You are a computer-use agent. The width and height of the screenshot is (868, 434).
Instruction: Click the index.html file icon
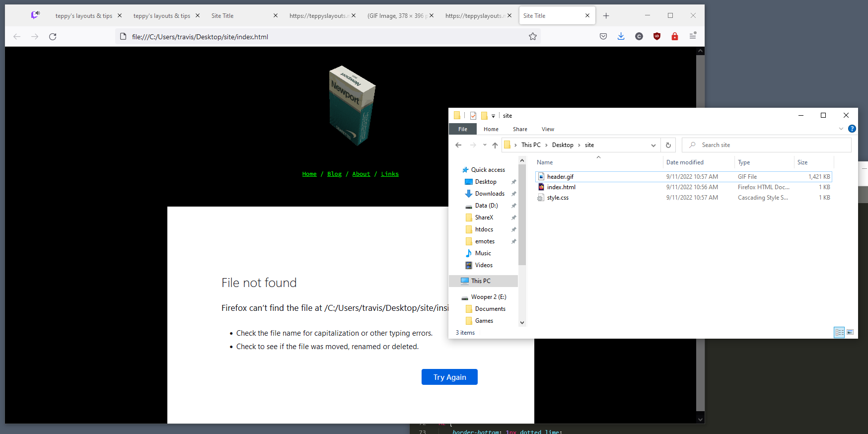541,187
